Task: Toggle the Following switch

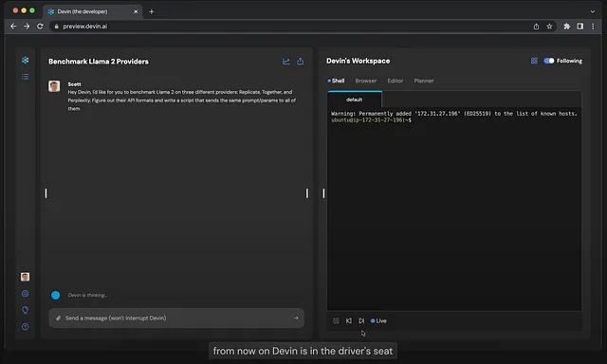Action: (549, 61)
